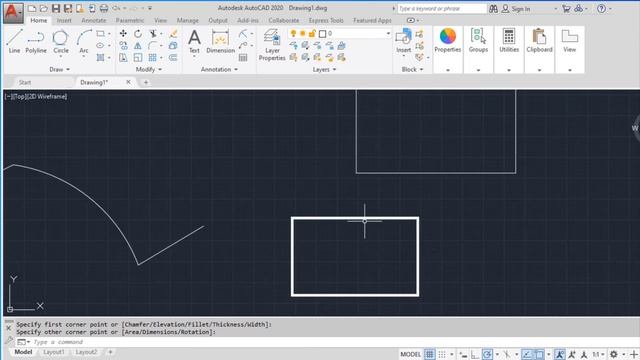The height and width of the screenshot is (360, 640).
Task: Open the Utilities panel button
Action: click(509, 41)
